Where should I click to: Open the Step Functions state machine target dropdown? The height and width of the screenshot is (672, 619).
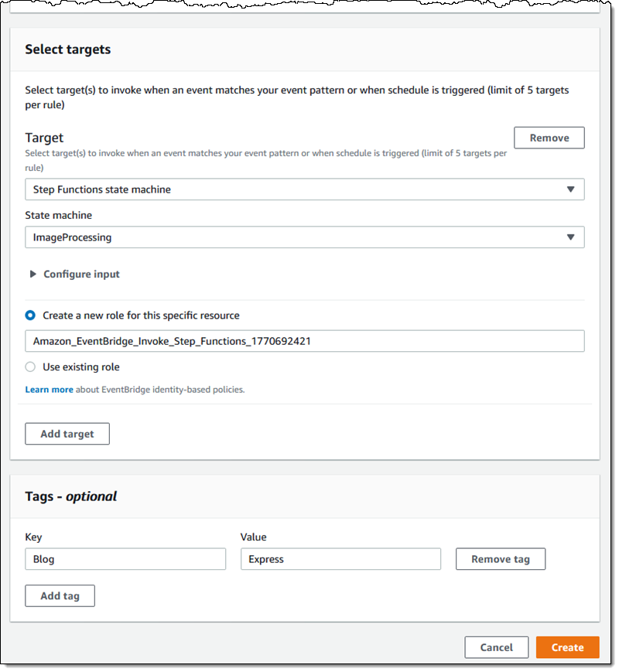click(294, 189)
